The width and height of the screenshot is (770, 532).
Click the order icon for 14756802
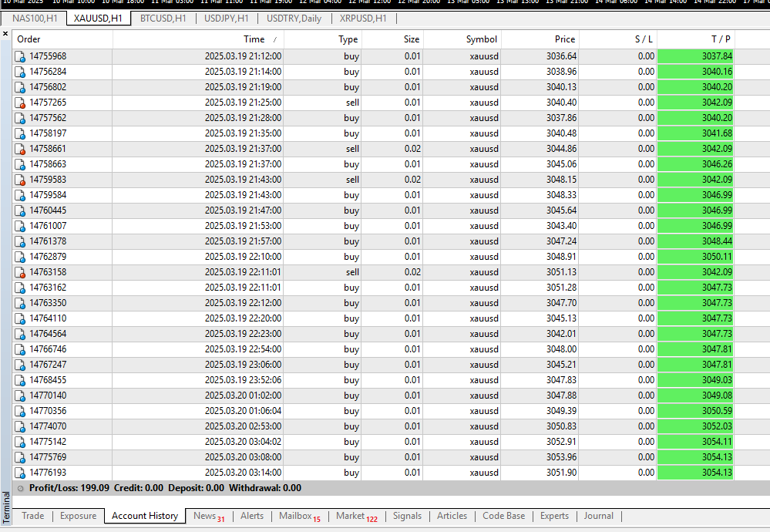click(x=20, y=87)
